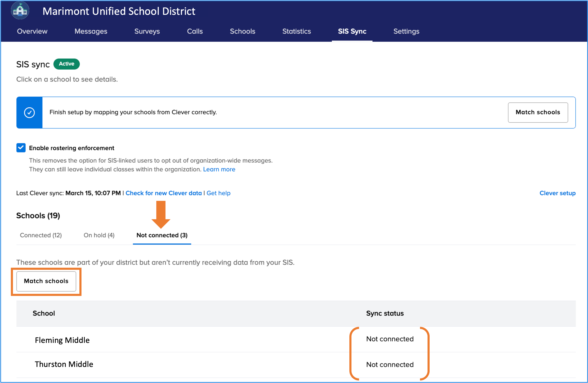Switch to On hold (4) tab
Screen dimensions: 588x383
[99, 235]
